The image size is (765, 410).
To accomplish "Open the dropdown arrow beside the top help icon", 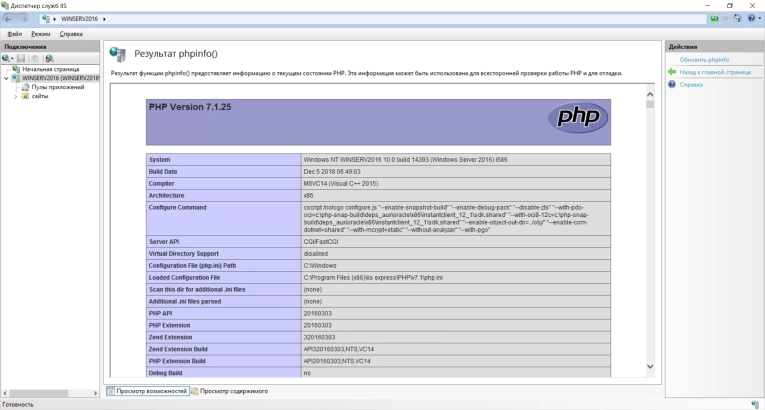I will [759, 19].
